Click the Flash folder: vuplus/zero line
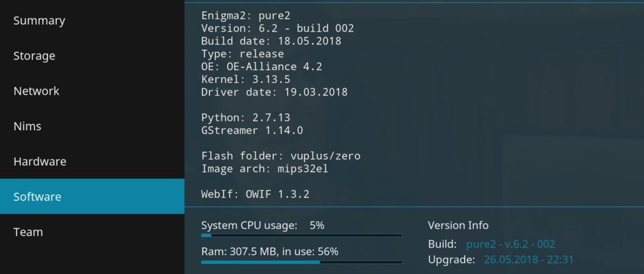The image size is (644, 274). coord(281,156)
